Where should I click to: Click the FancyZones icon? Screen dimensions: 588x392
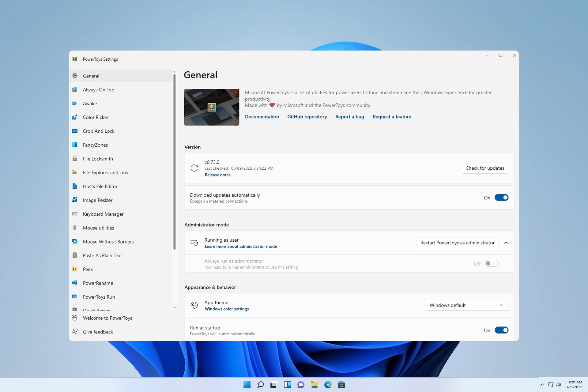pos(75,145)
